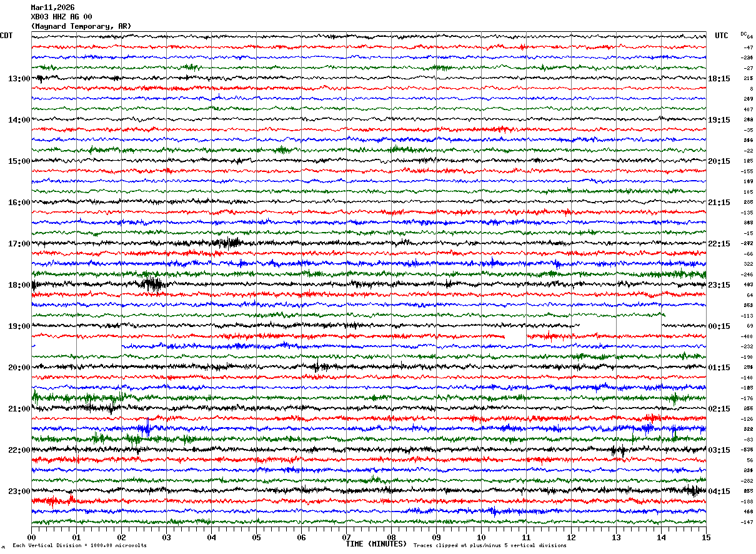Click the 19:15 UTC time label
Image resolution: width=756 pixels, height=554 pixels.
[719, 120]
